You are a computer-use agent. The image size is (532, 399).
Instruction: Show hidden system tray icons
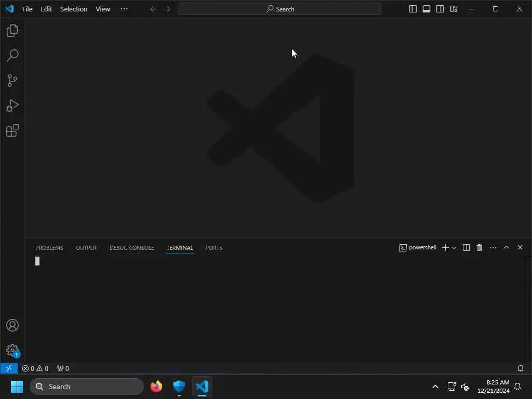[435, 387]
